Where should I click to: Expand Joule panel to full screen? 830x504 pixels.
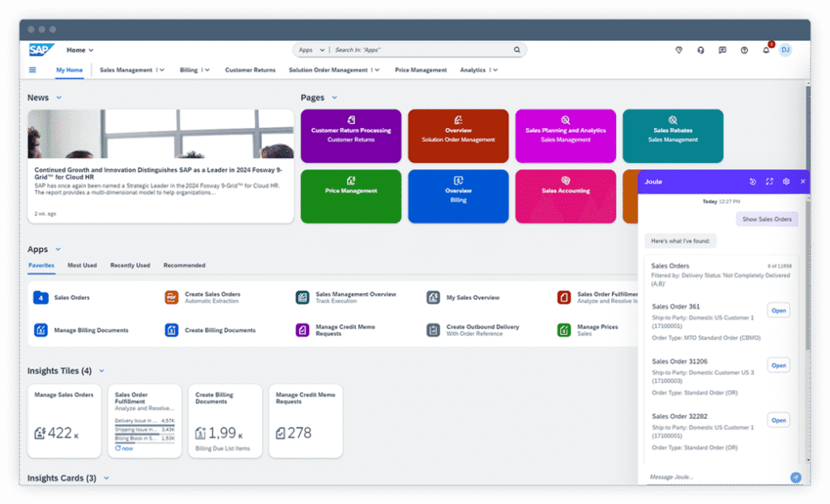click(769, 182)
